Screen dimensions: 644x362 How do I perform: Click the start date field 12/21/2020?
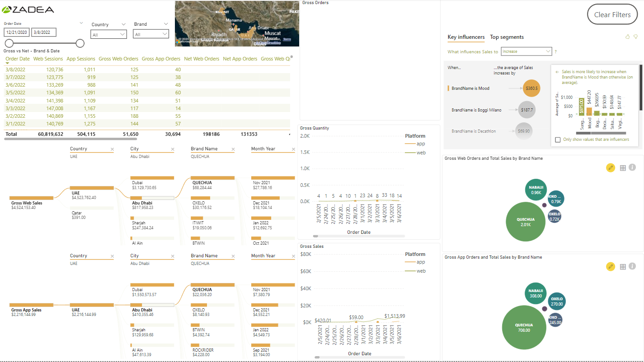pyautogui.click(x=17, y=32)
